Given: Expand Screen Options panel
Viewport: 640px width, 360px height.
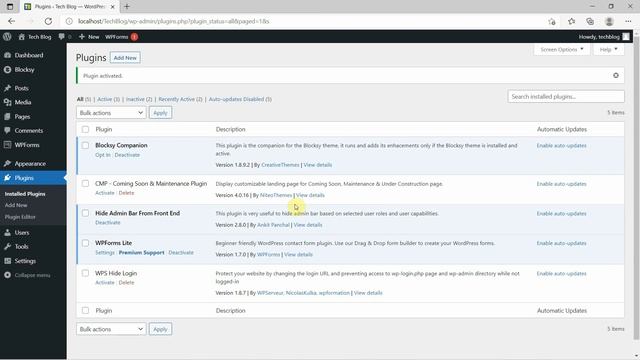Looking at the screenshot, I should pyautogui.click(x=562, y=49).
